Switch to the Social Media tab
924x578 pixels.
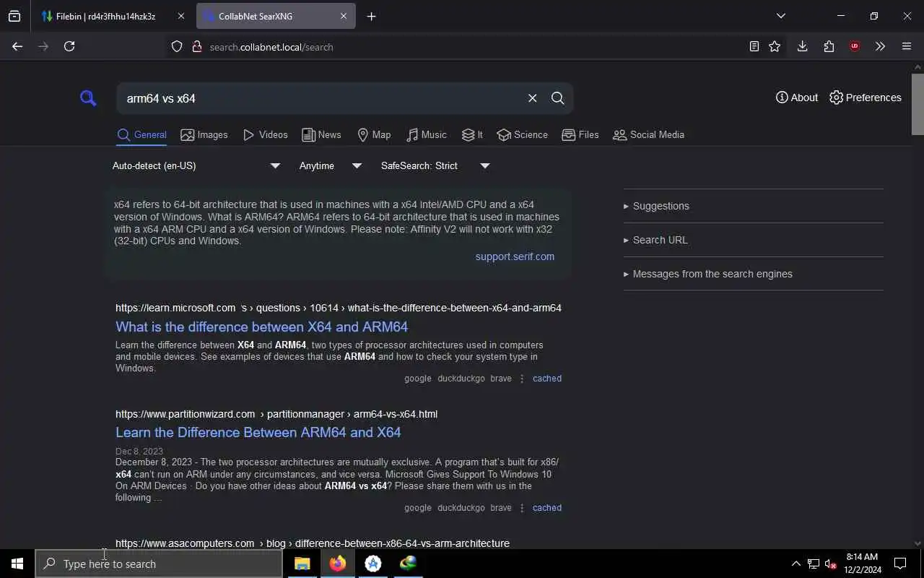pos(648,135)
